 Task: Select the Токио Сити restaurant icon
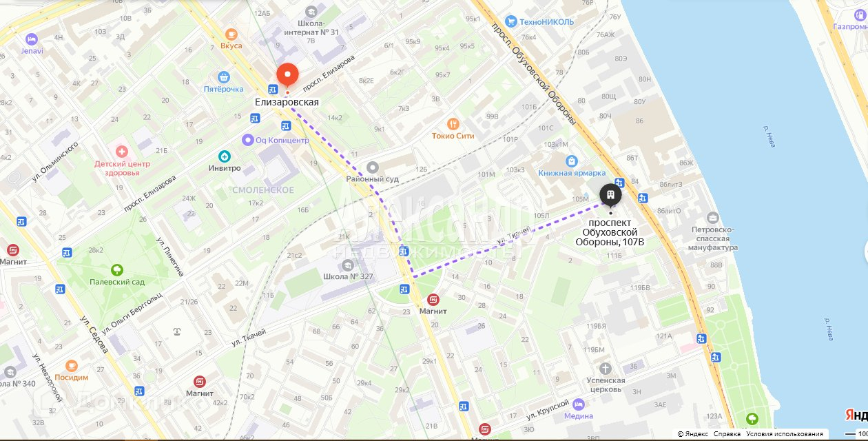(453, 123)
